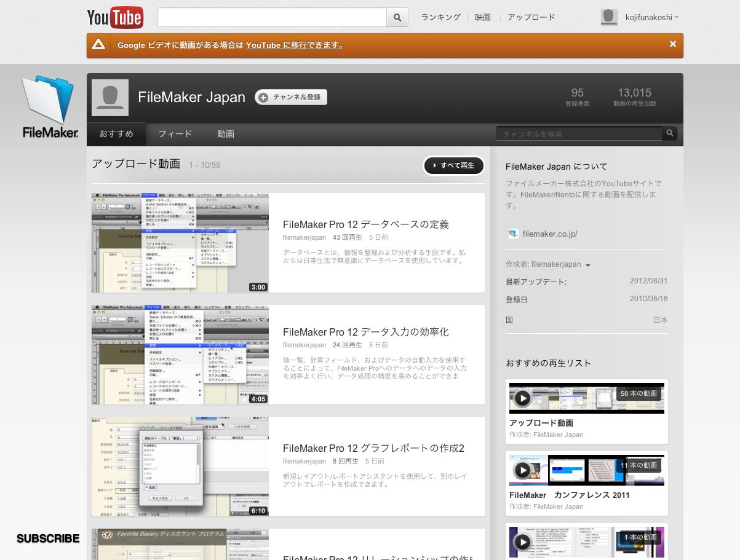Screen dimensions: 740x560
Task: Click the FileMaker Japan について heading
Action: [x=556, y=166]
